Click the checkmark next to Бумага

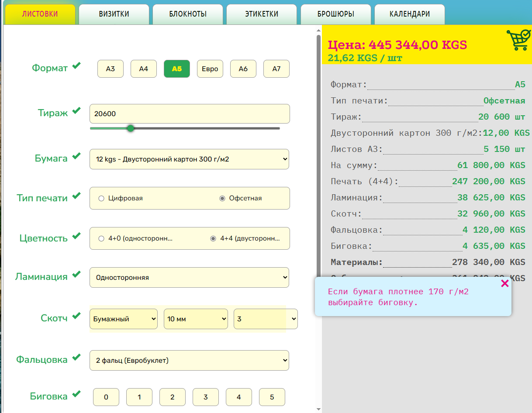76,156
